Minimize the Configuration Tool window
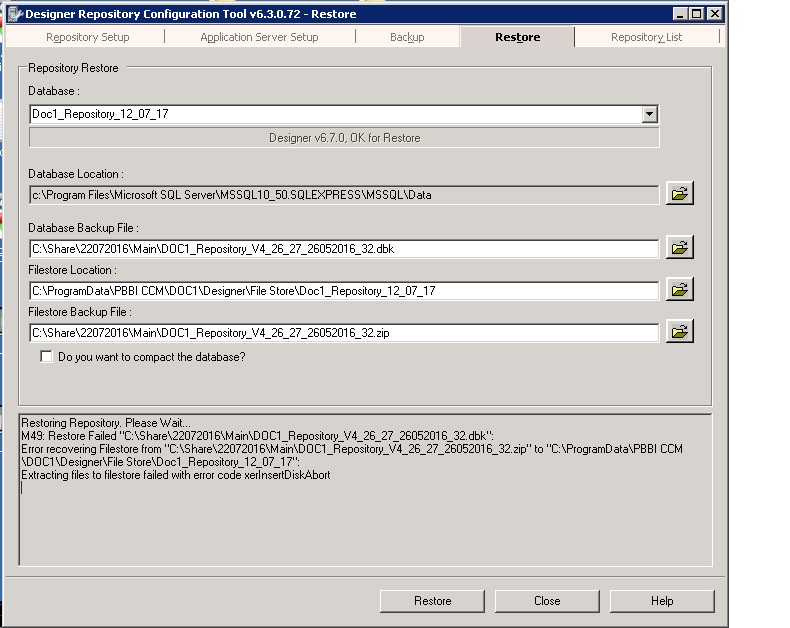 (681, 14)
